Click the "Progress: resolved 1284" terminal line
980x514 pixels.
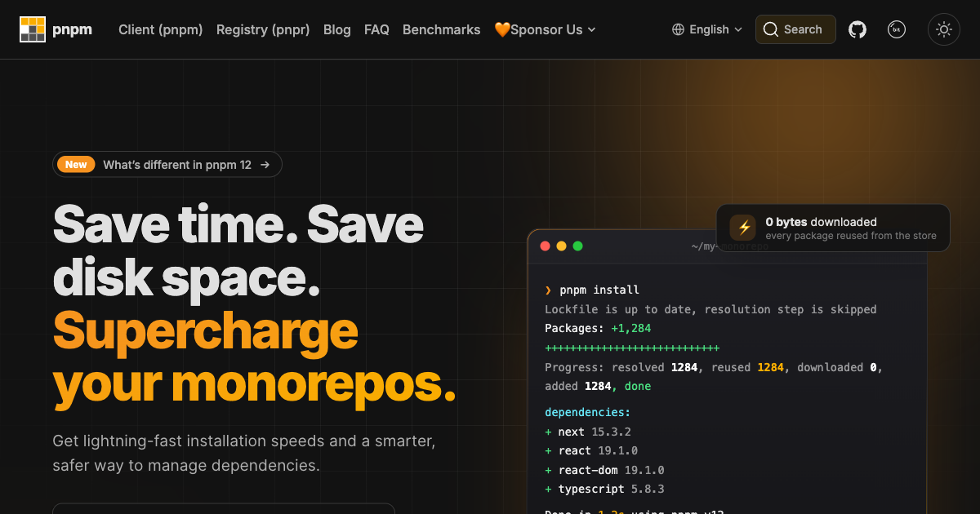(x=714, y=377)
